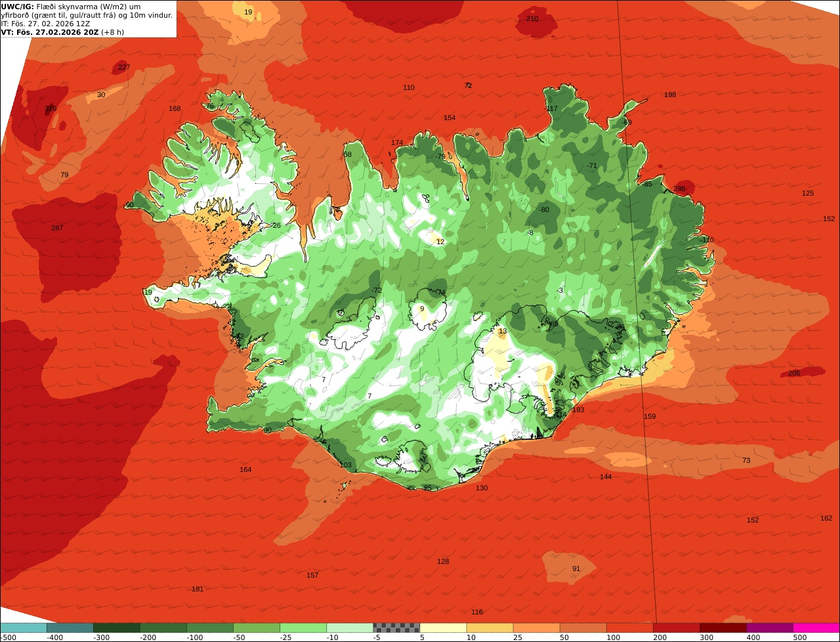840x642 pixels.
Task: Click the value 227 in the northwest sea
Action: (x=124, y=68)
